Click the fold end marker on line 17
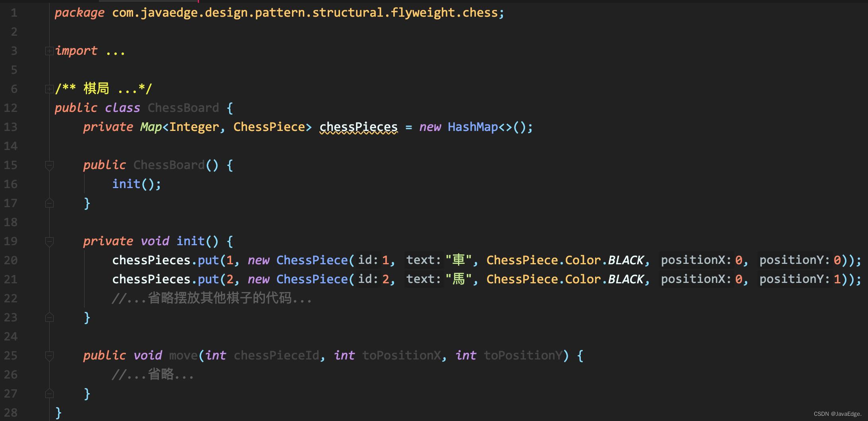The width and height of the screenshot is (868, 421). (x=49, y=203)
